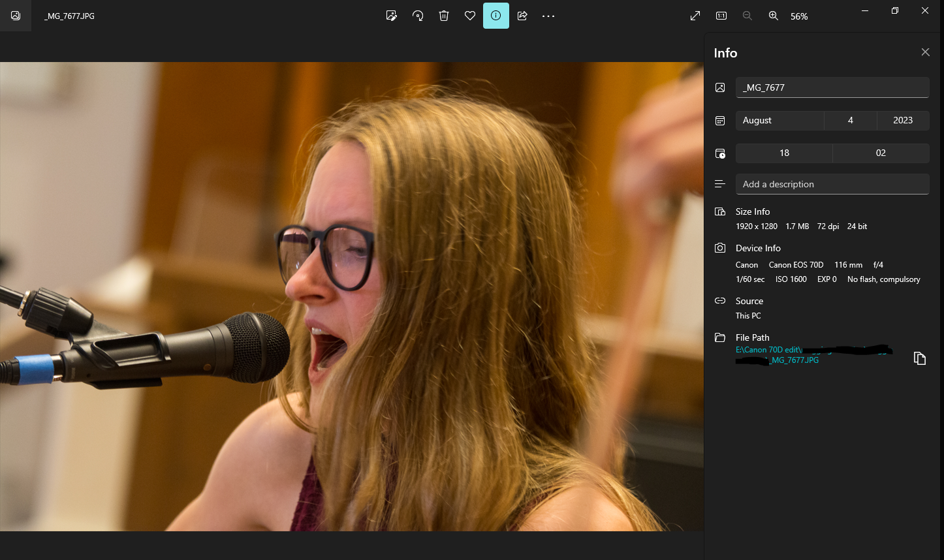The image size is (944, 560).
Task: Click the EXP 0 exposure text
Action: click(827, 279)
